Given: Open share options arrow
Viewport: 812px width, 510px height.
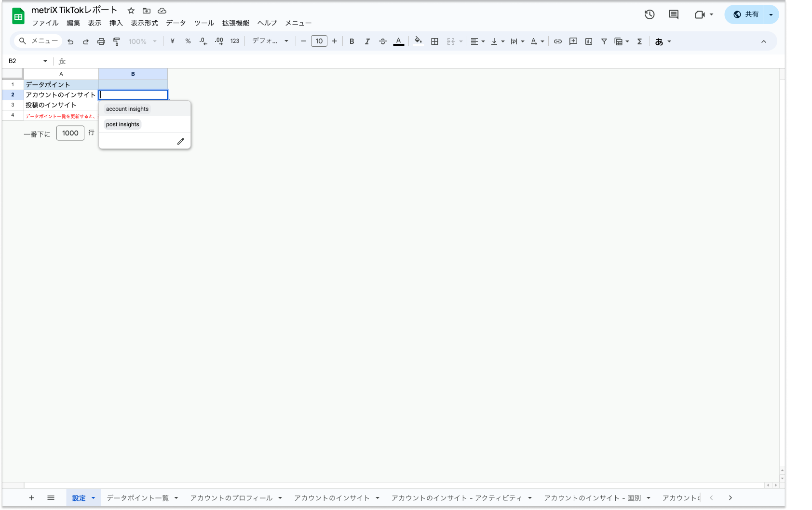Looking at the screenshot, I should (x=771, y=14).
